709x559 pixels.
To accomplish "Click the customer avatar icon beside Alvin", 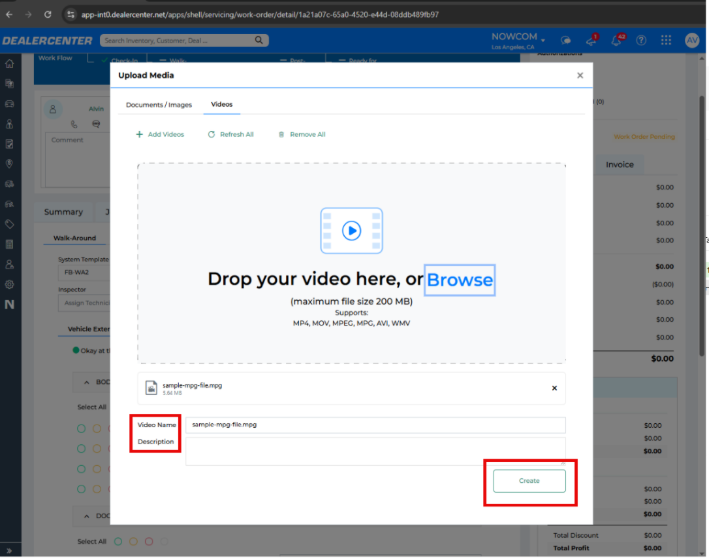I will point(53,109).
